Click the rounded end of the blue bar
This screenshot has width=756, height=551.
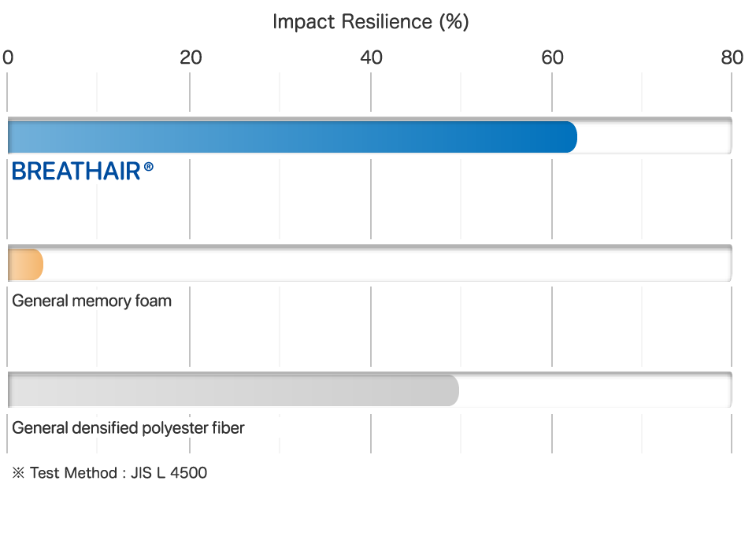(570, 138)
